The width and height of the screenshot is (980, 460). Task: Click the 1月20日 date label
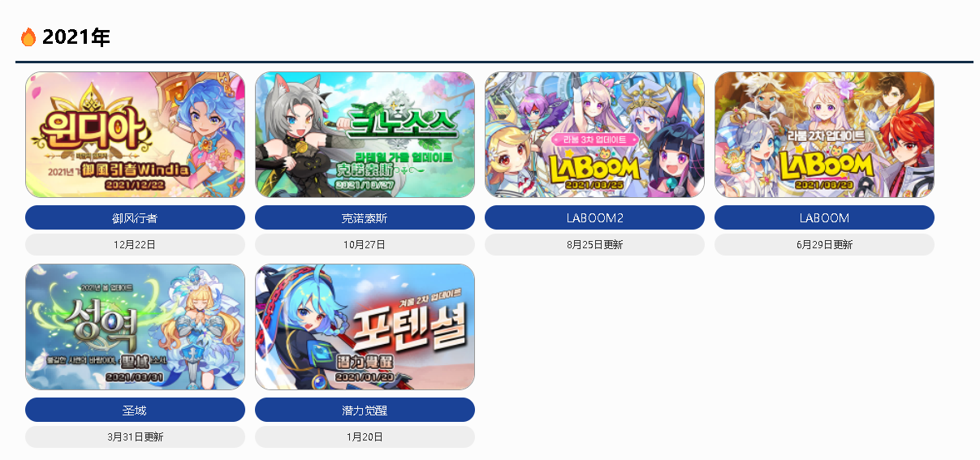click(x=365, y=436)
